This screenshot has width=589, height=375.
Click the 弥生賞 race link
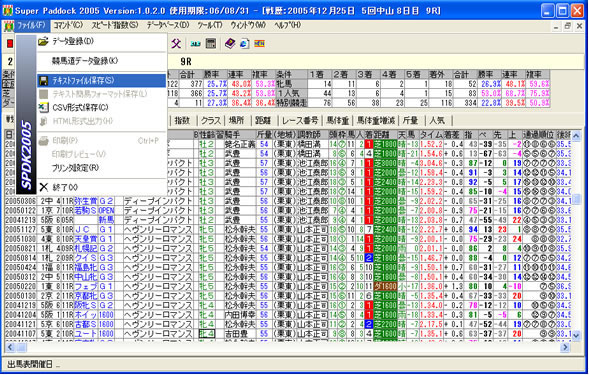(x=86, y=201)
